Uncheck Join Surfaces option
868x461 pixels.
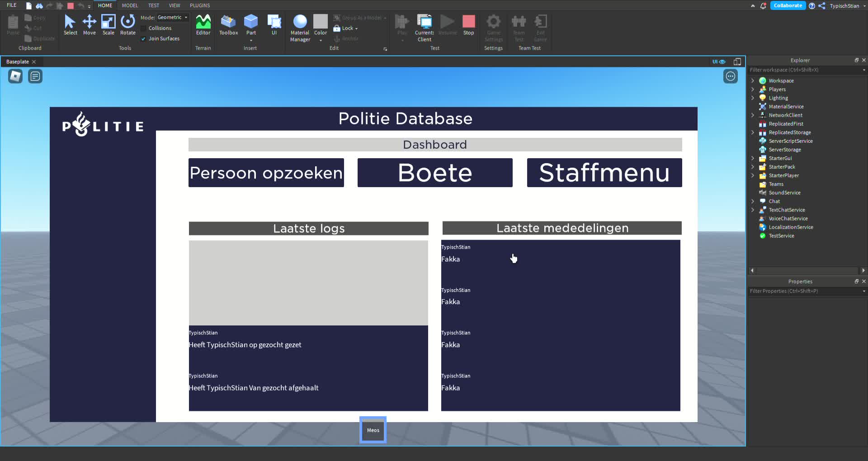(144, 39)
